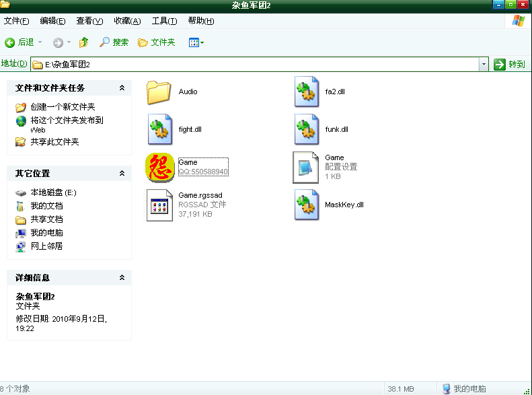The image size is (532, 395).
Task: Collapse the 文件和文件夹任务 panel
Action: coord(122,88)
